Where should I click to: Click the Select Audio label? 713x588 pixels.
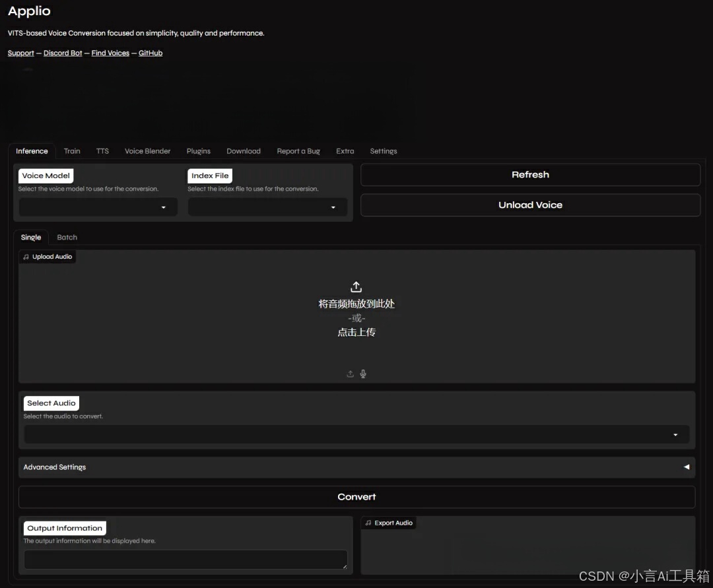[x=51, y=403]
